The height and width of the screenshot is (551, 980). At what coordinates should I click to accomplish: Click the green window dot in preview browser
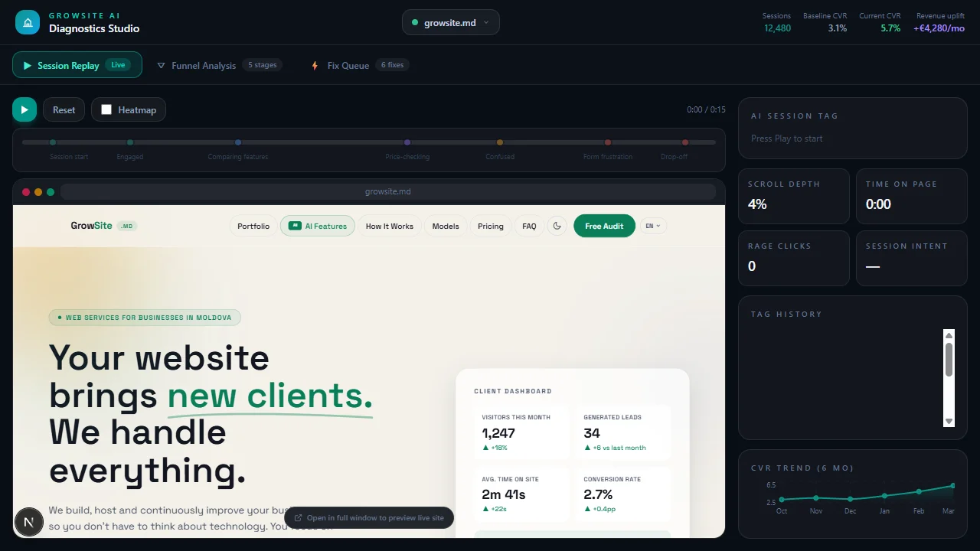51,192
